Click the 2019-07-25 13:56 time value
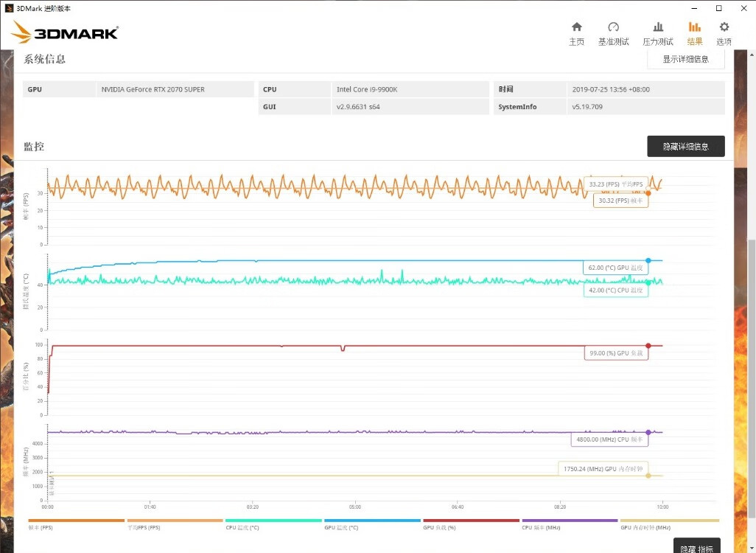756x553 pixels. [x=611, y=89]
